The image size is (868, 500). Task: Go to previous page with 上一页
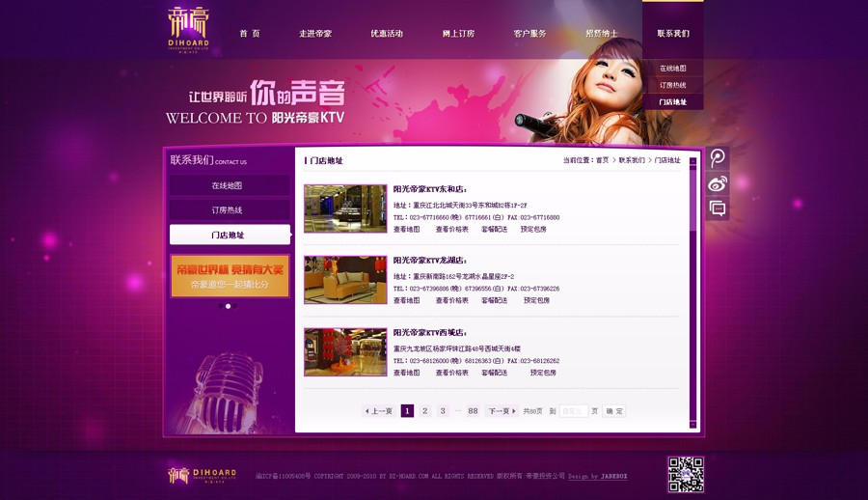coord(379,411)
